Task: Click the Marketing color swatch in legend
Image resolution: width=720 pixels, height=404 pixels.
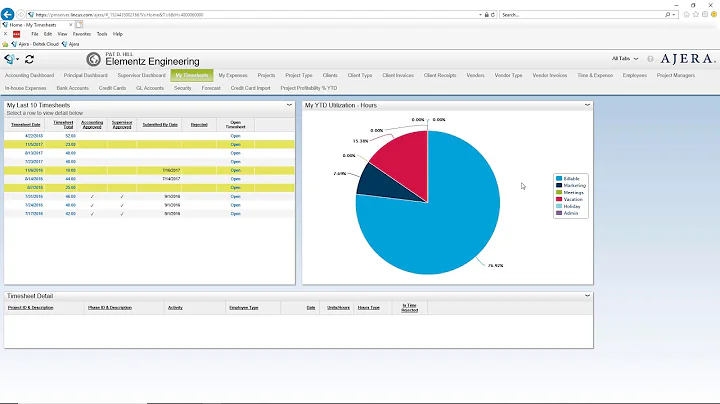Action: coord(559,185)
